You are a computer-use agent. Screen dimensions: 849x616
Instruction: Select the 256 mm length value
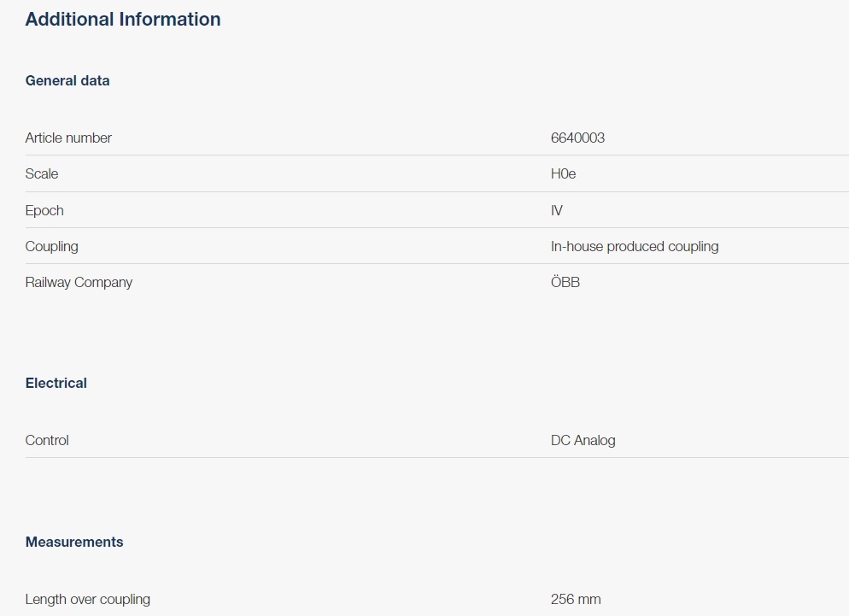coord(576,600)
